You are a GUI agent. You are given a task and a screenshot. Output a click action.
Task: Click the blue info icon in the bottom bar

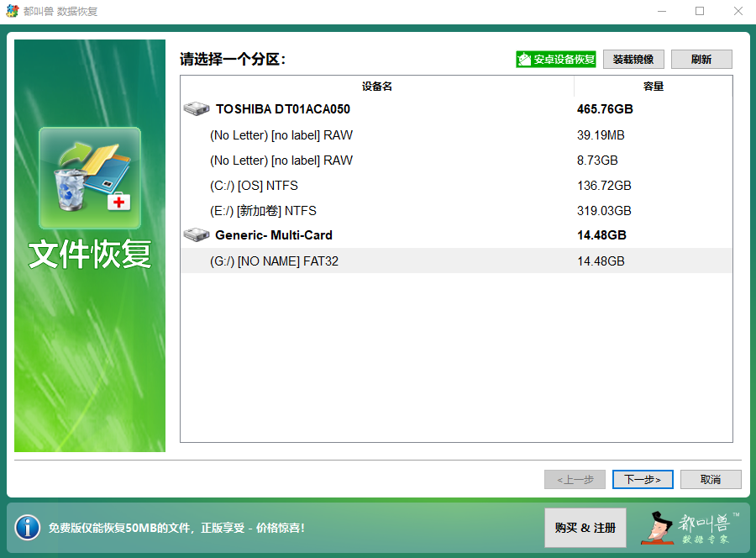[x=28, y=528]
